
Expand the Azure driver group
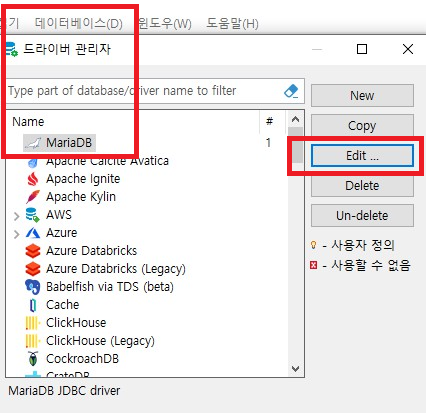(16, 234)
